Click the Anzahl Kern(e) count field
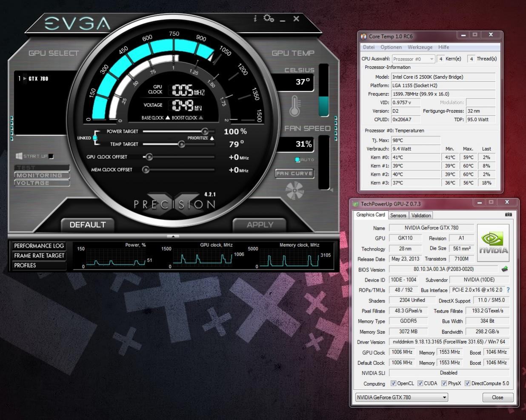The image size is (526, 420). (440, 59)
